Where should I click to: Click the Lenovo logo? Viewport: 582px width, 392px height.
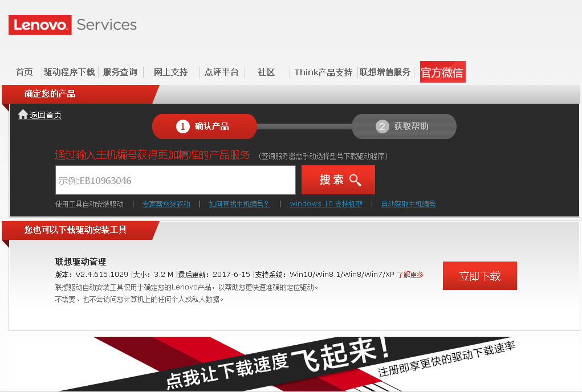click(40, 25)
